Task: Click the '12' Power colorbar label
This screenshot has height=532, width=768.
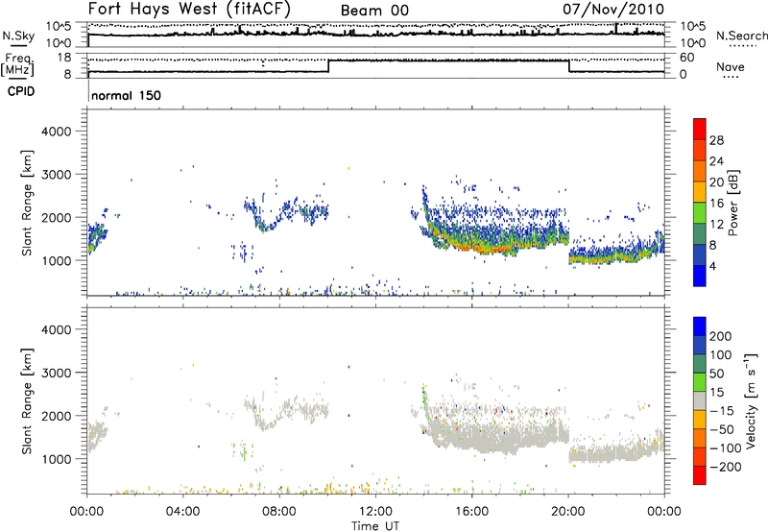Action: 716,225
